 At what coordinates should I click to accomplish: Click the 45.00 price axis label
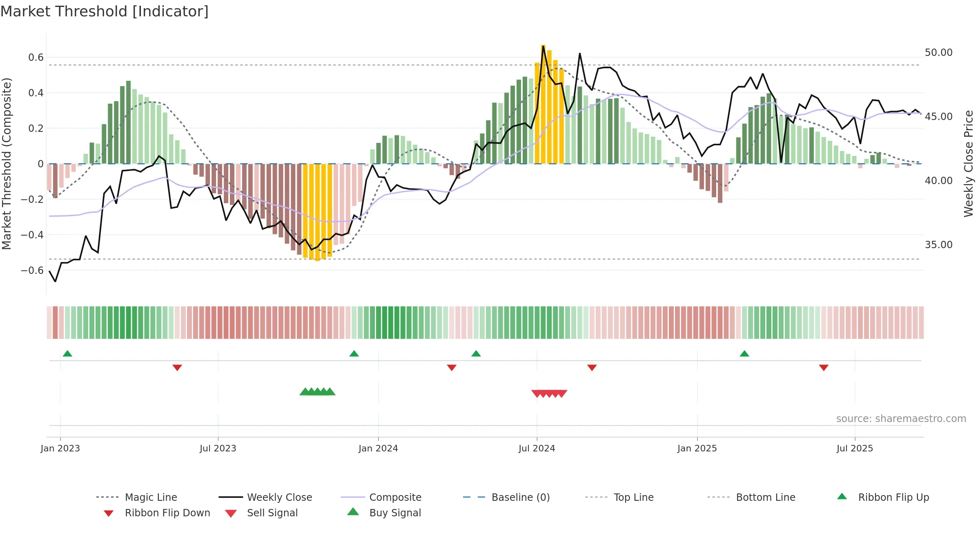(x=939, y=117)
